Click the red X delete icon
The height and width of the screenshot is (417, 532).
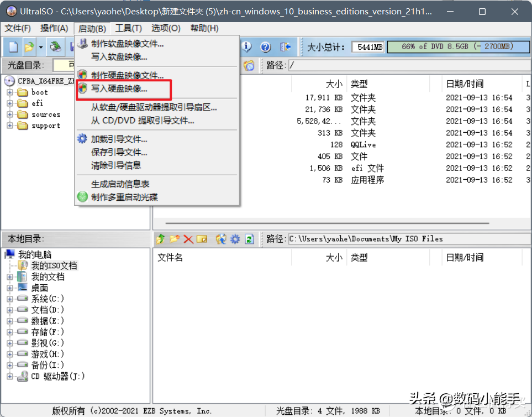click(x=188, y=239)
